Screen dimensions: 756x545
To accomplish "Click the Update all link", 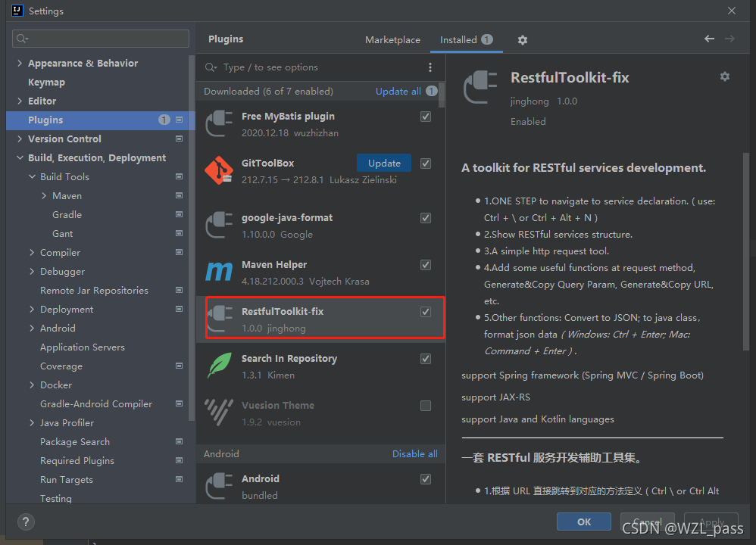I will click(398, 91).
